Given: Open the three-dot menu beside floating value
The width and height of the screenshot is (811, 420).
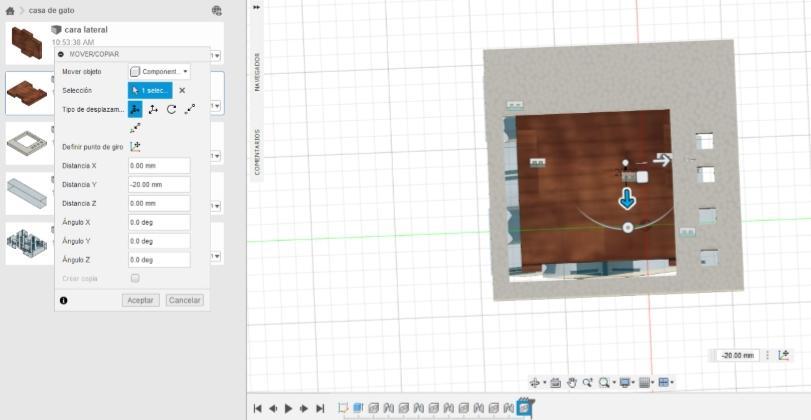Looking at the screenshot, I should tap(768, 355).
